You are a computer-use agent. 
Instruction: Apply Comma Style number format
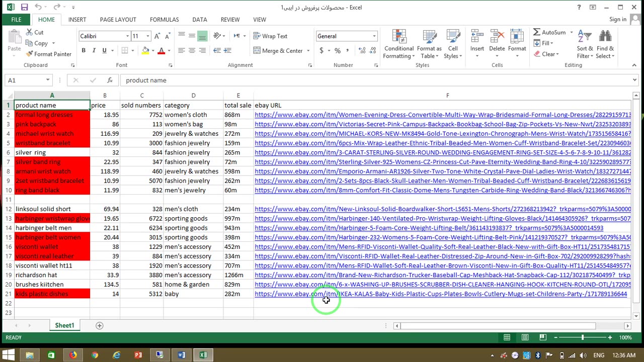click(348, 50)
